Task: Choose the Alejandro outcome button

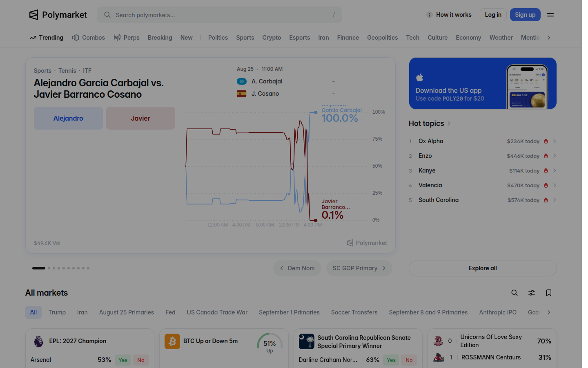Action: (68, 118)
